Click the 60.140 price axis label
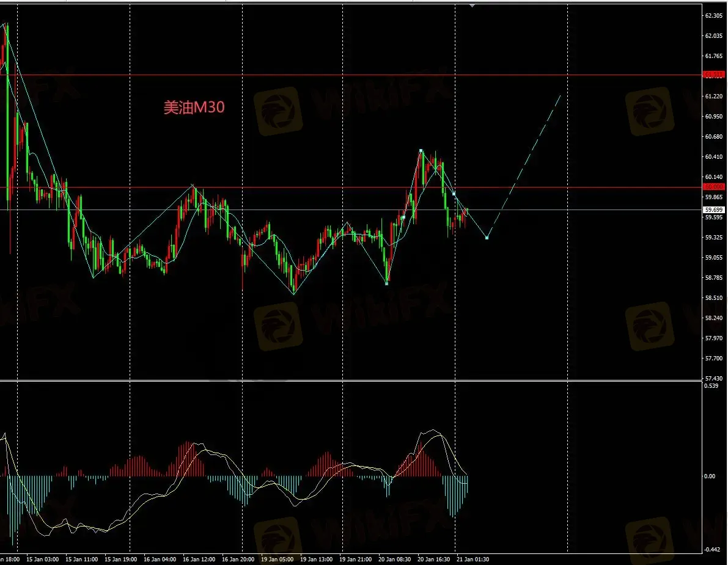The image size is (728, 565). [x=713, y=177]
